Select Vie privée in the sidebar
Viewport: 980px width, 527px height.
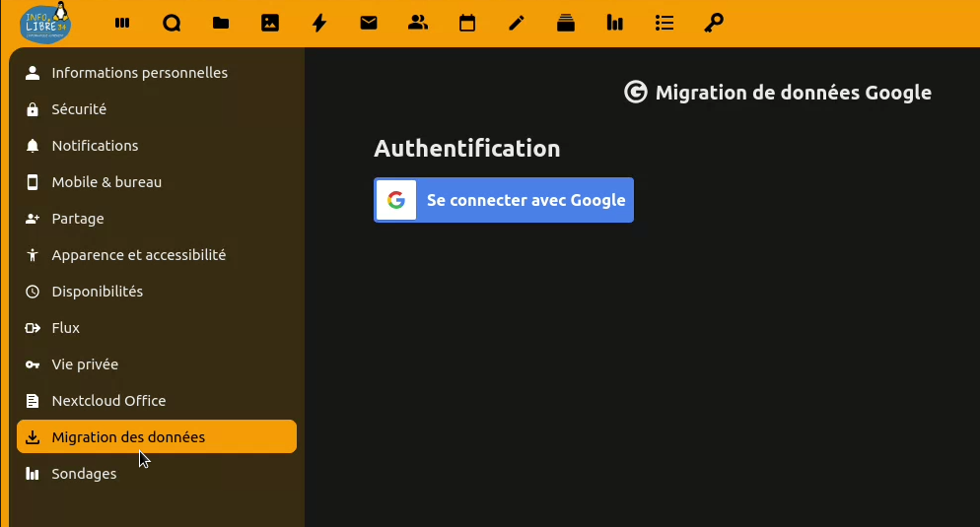coord(85,364)
